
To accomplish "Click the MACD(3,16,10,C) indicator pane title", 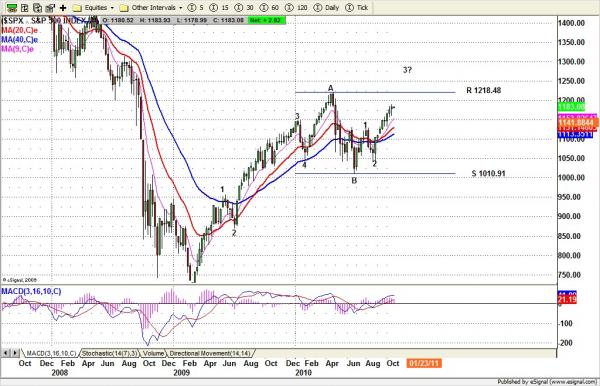I will 31,292.
